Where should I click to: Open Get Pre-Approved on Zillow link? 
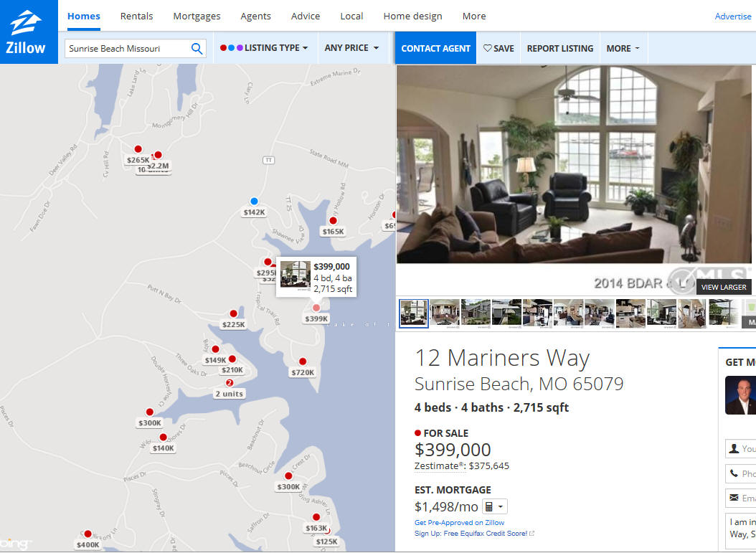coord(460,523)
